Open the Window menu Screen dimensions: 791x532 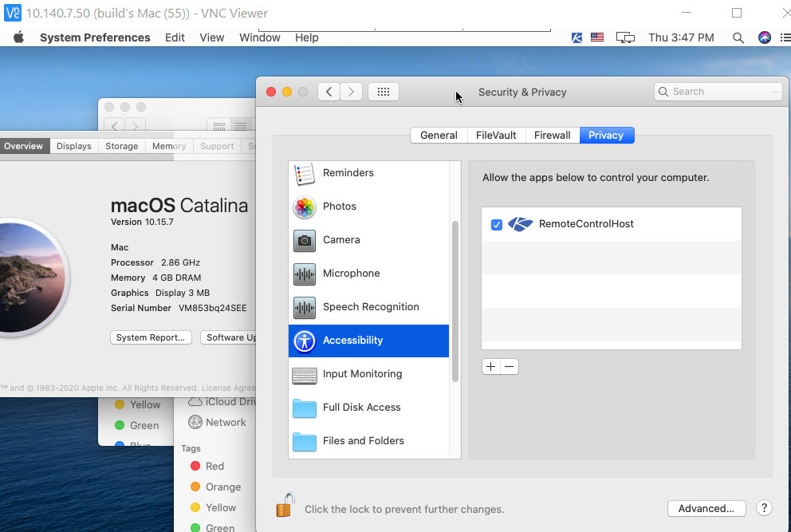tap(259, 37)
